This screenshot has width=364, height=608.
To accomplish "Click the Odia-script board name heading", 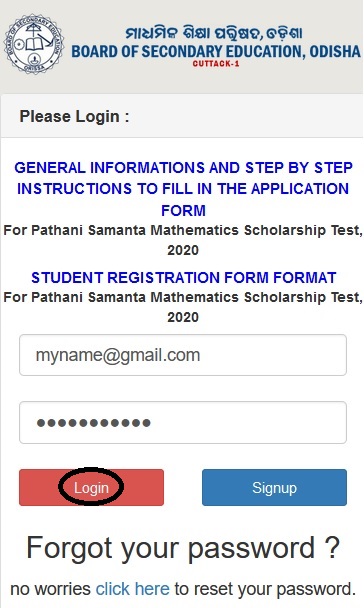I will 214,33.
